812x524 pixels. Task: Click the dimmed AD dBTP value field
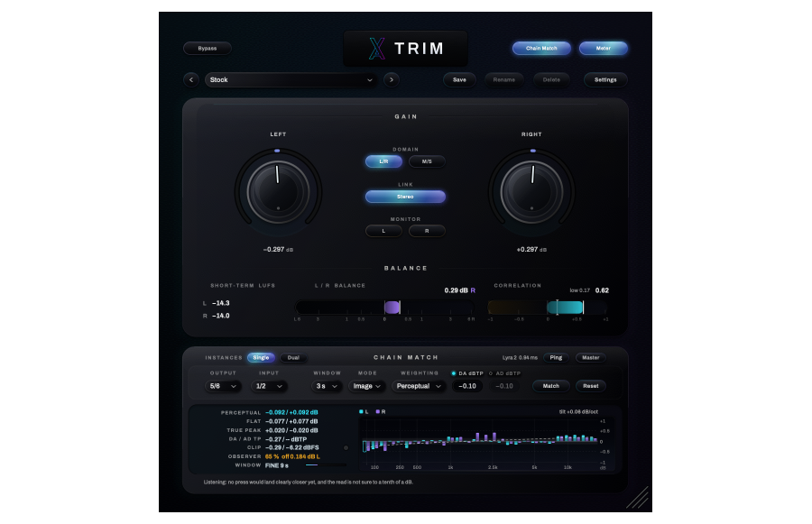point(504,386)
